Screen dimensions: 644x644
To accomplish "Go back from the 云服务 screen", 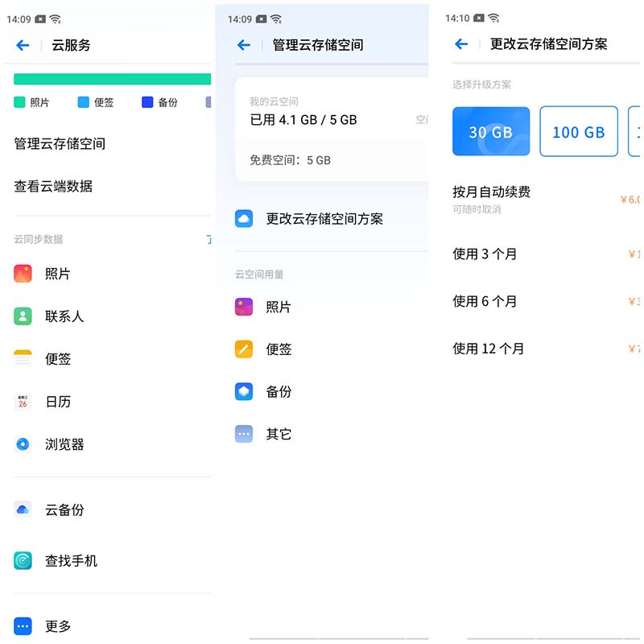I will click(23, 46).
